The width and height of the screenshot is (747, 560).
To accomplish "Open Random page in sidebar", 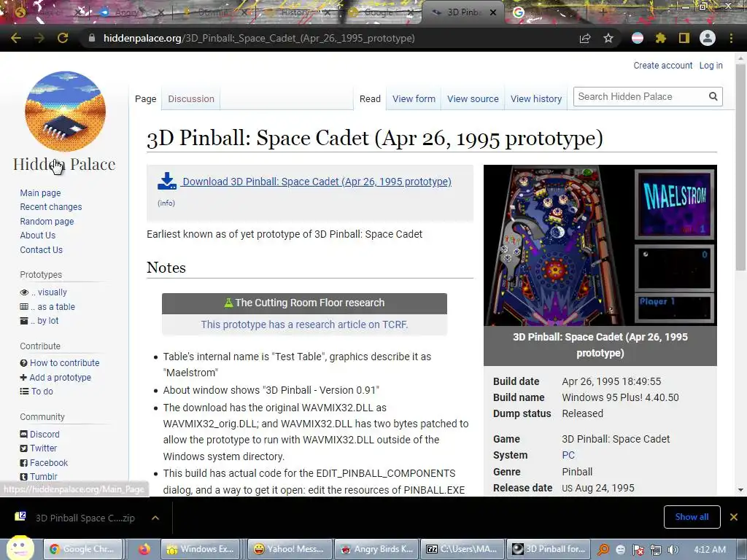I will point(47,221).
